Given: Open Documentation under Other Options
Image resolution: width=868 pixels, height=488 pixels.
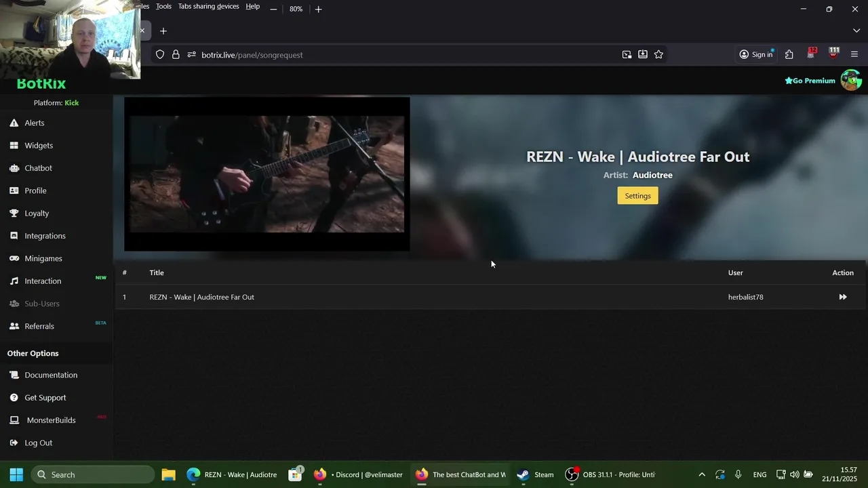Looking at the screenshot, I should (x=51, y=375).
